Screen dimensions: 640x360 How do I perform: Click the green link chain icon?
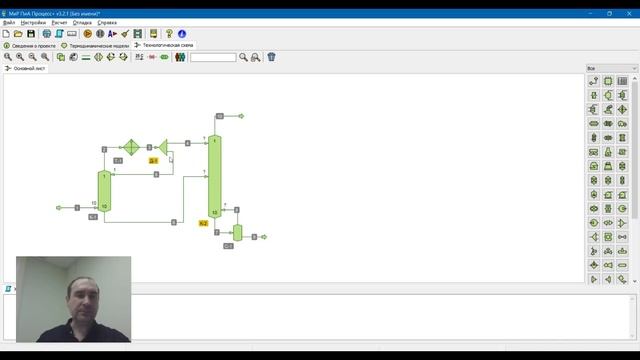pyautogui.click(x=164, y=57)
